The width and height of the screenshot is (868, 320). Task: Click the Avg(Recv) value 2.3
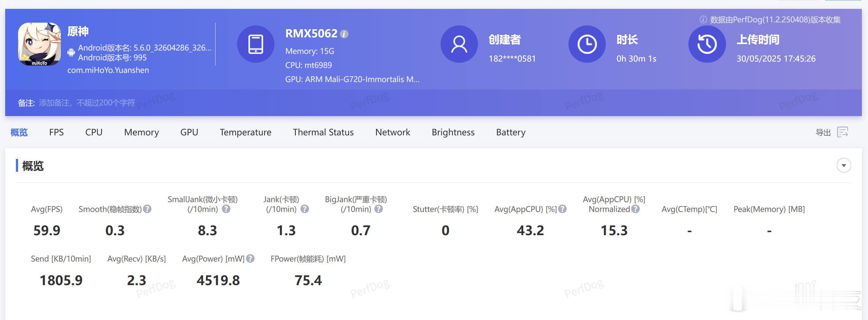click(x=136, y=280)
